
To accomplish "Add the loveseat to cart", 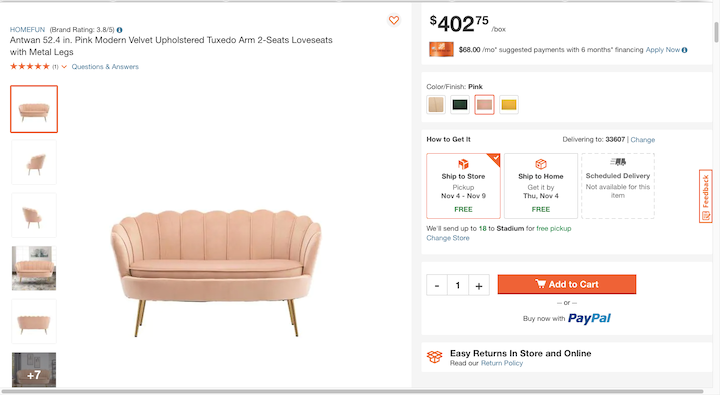I will 567,284.
